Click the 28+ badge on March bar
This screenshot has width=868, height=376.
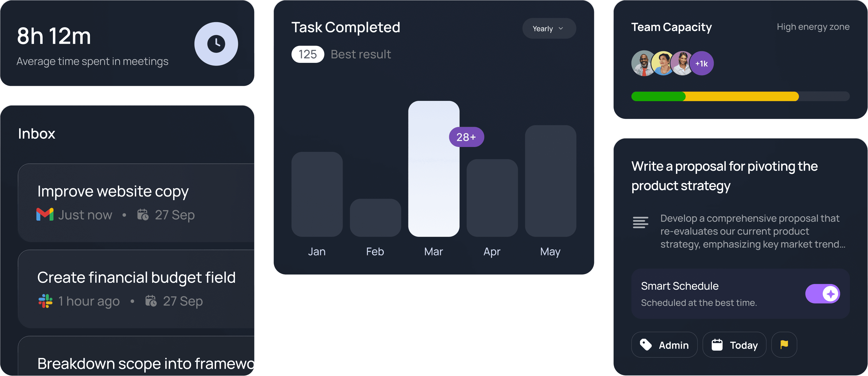(x=466, y=137)
